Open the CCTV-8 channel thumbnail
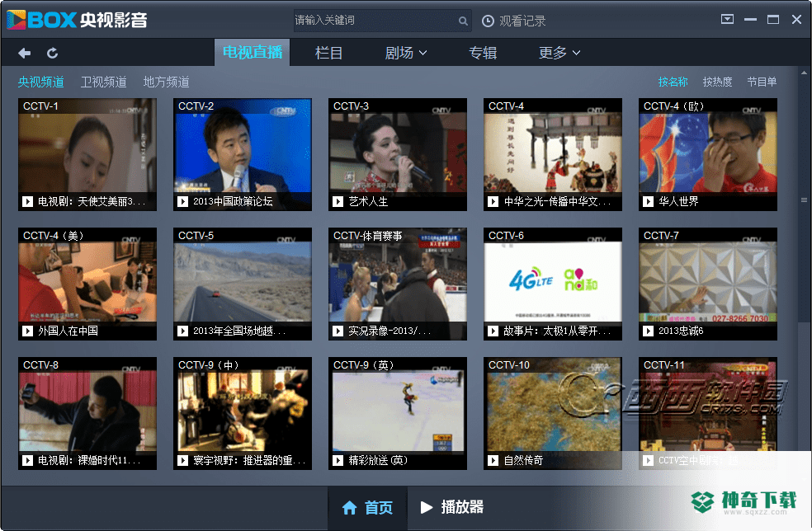 click(x=87, y=413)
